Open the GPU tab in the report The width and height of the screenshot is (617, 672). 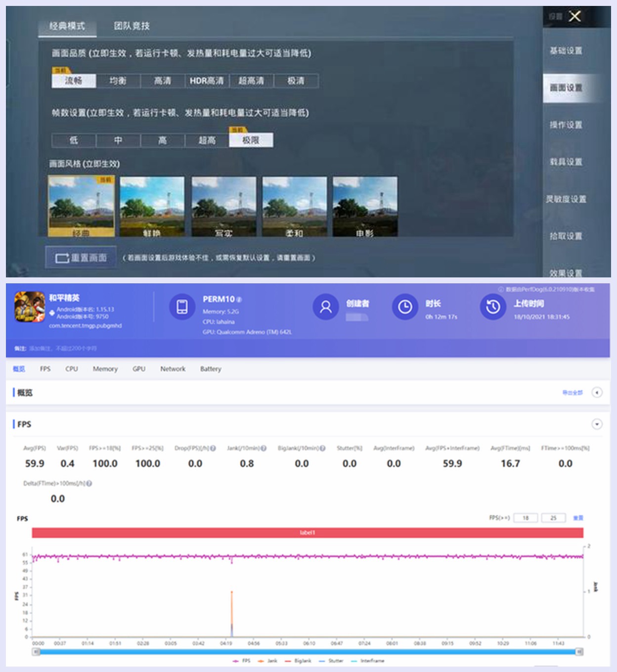pos(139,369)
